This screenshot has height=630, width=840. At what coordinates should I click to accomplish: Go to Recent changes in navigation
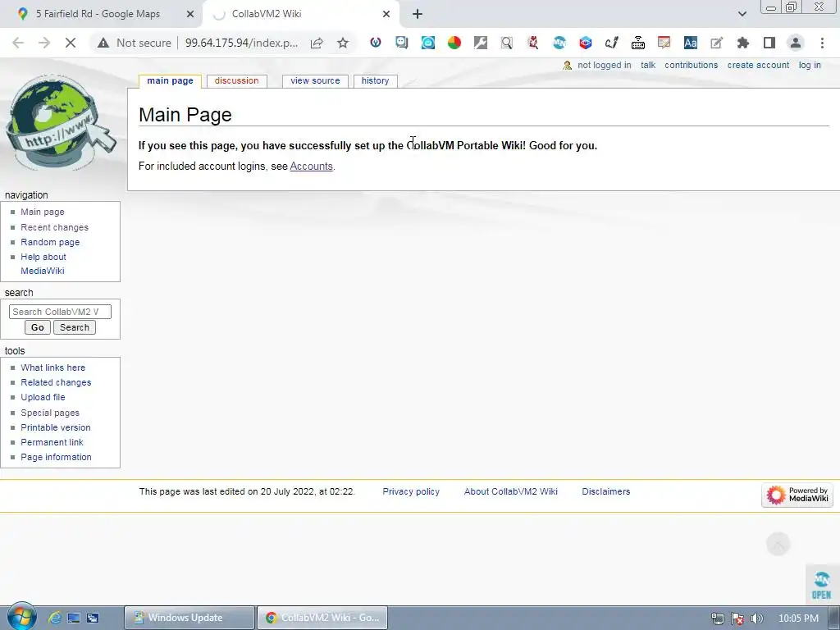pyautogui.click(x=55, y=227)
